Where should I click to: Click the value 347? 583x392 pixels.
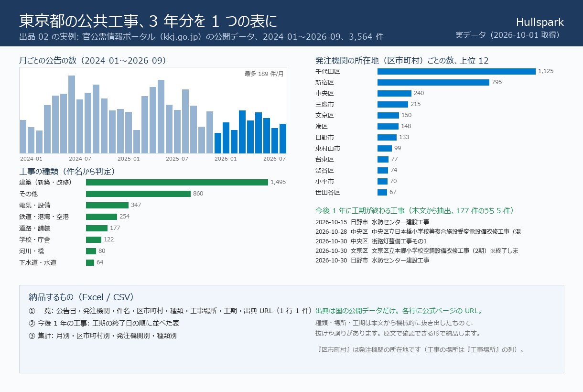[136, 205]
